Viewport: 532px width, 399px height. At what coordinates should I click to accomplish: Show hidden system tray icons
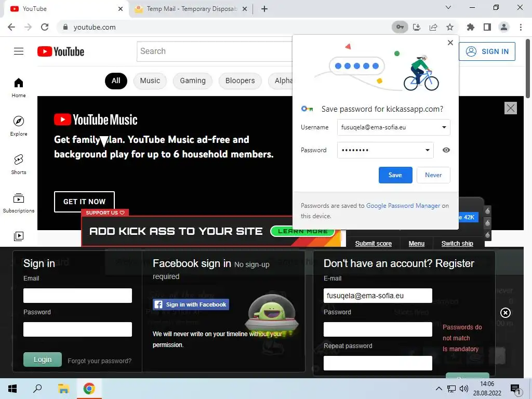pos(438,389)
